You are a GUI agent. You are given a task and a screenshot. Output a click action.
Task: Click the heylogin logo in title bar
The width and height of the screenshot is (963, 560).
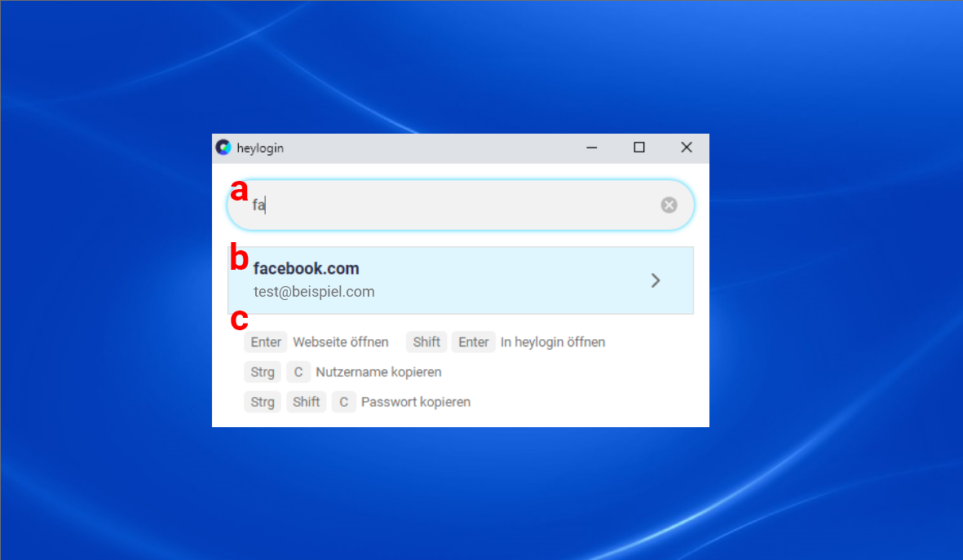click(223, 148)
